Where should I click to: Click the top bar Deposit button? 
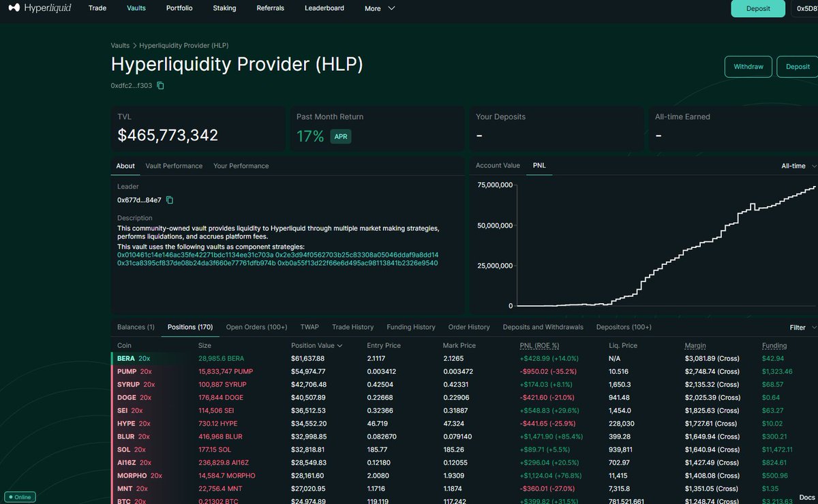pos(758,9)
